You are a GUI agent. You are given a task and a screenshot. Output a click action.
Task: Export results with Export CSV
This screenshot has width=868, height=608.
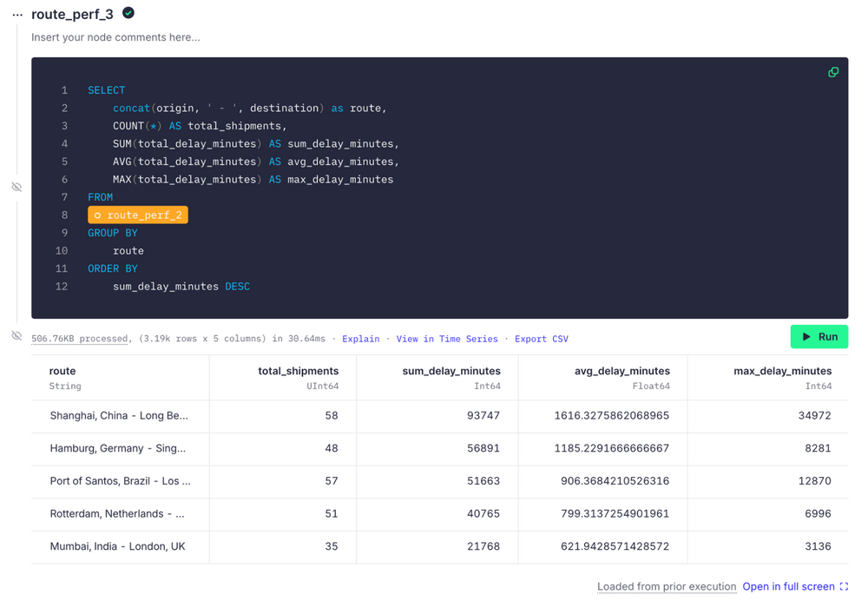click(x=542, y=339)
